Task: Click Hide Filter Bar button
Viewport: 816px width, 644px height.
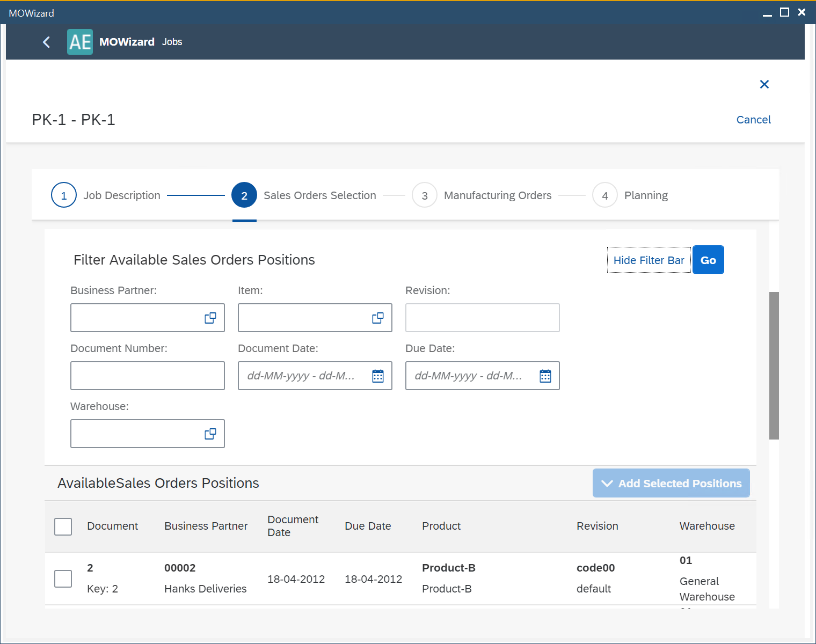Action: [x=649, y=260]
